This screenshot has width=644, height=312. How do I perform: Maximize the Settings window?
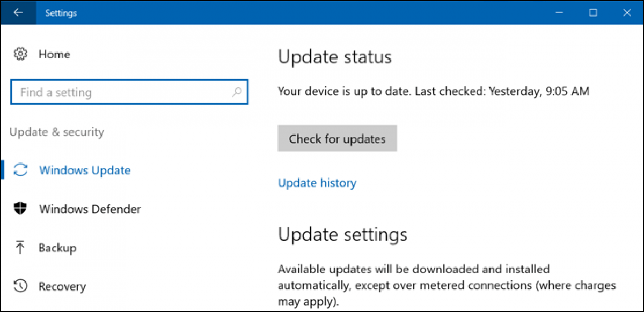[x=593, y=12]
